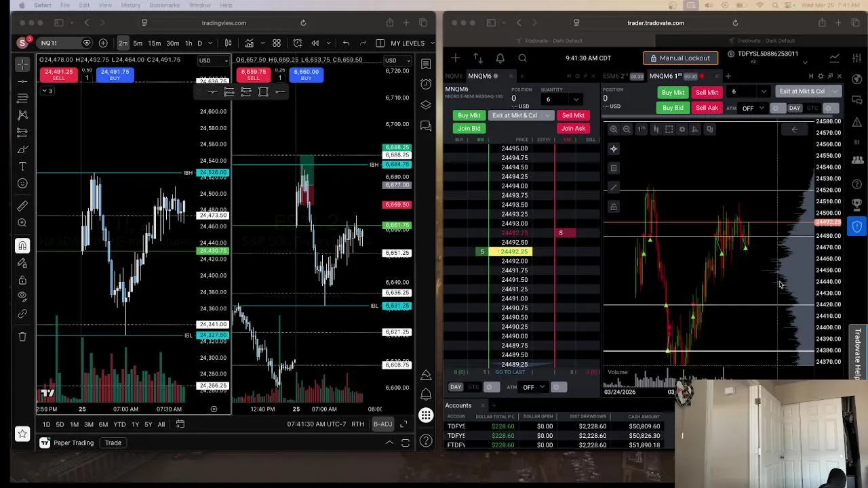
Task: Zoom out on the Tradovate chart toolbar
Action: click(627, 129)
